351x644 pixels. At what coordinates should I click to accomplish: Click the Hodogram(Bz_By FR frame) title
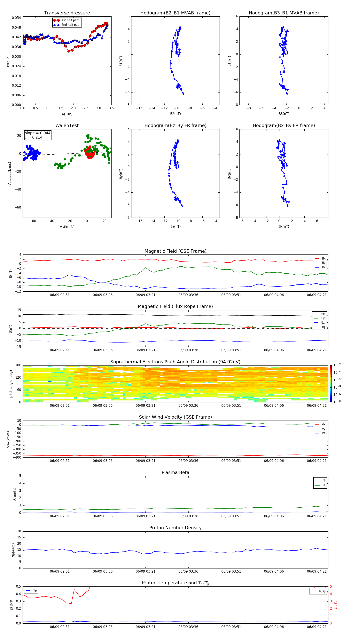pyautogui.click(x=175, y=125)
